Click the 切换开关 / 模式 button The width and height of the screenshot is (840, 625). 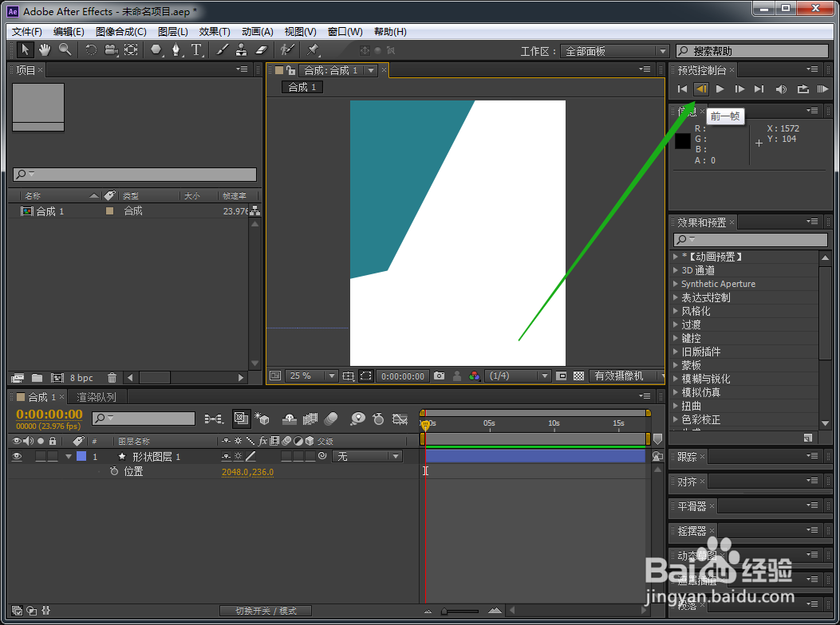pyautogui.click(x=266, y=611)
